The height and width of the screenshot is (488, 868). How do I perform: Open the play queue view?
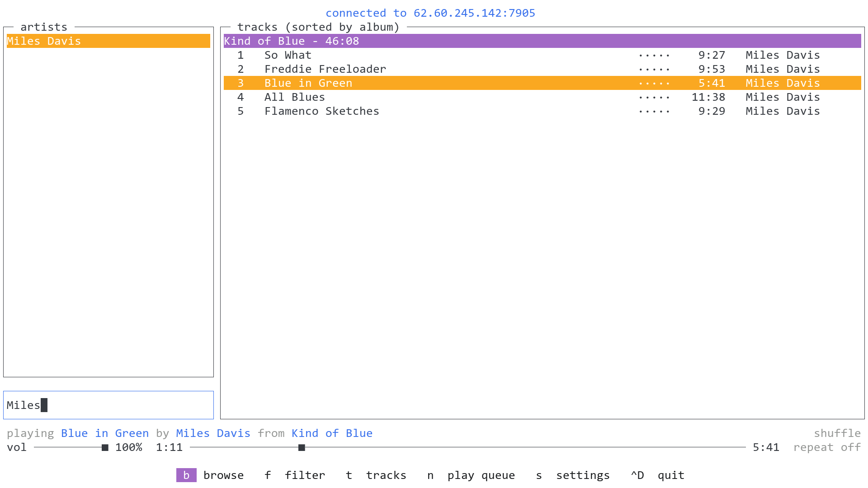click(x=481, y=475)
